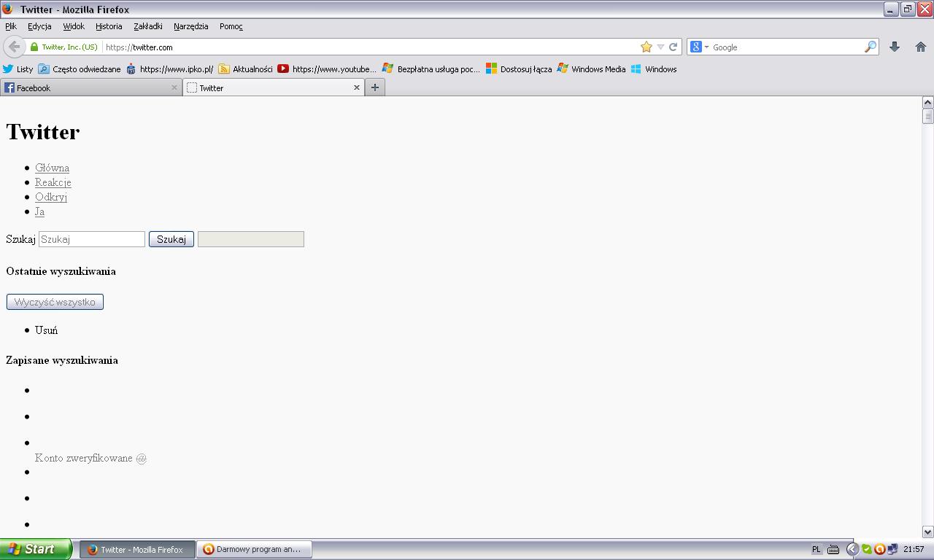Open the Historia menu

pos(109,26)
